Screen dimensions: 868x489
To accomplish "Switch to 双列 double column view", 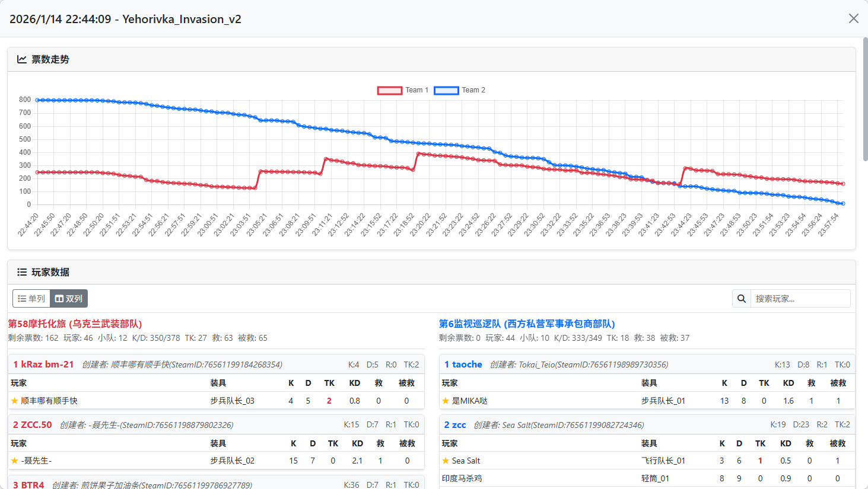I will [x=69, y=299].
